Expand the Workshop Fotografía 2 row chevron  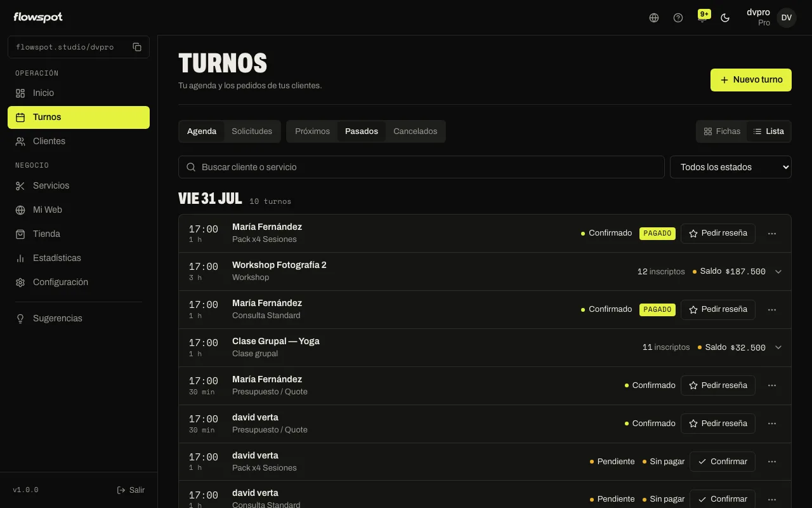point(778,272)
